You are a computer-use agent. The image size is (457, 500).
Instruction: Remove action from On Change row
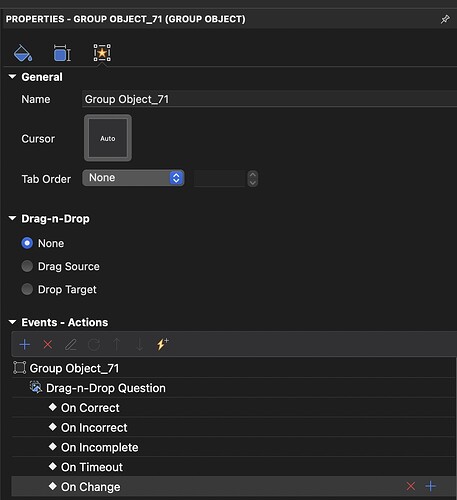pos(411,486)
